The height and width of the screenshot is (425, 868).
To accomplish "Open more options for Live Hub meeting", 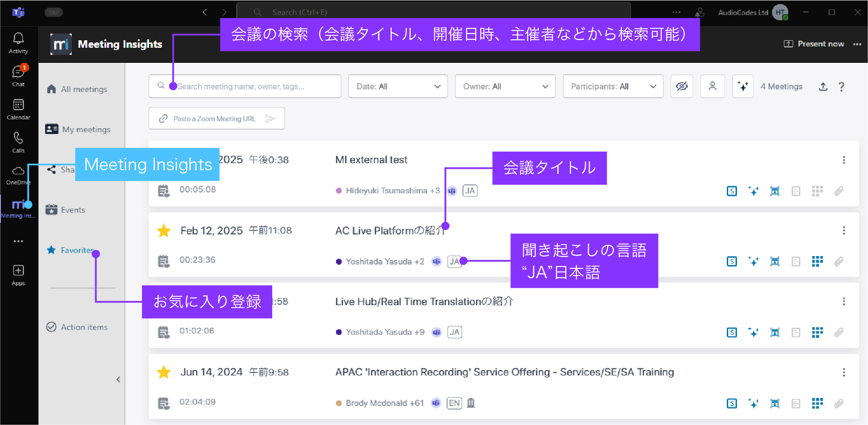I will click(x=844, y=301).
